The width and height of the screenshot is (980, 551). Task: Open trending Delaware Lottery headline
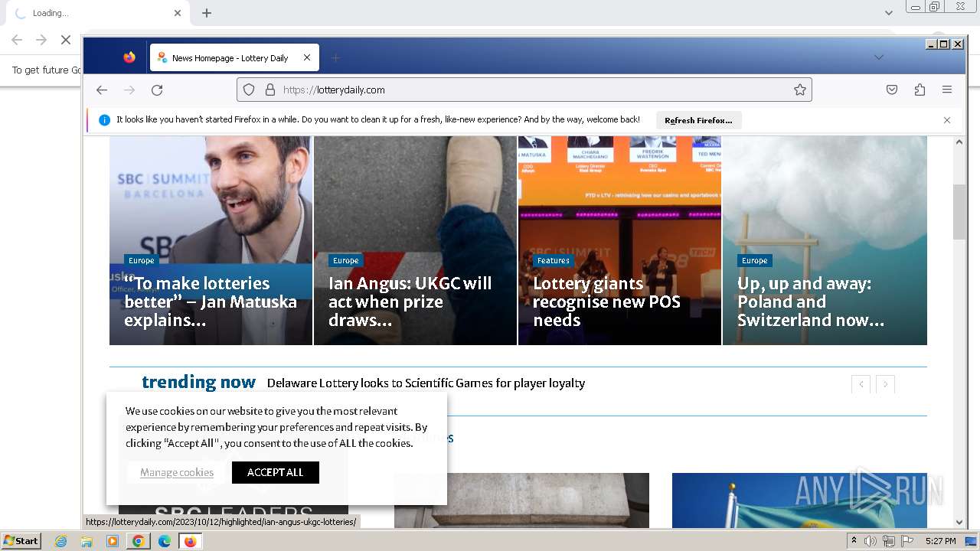click(426, 383)
